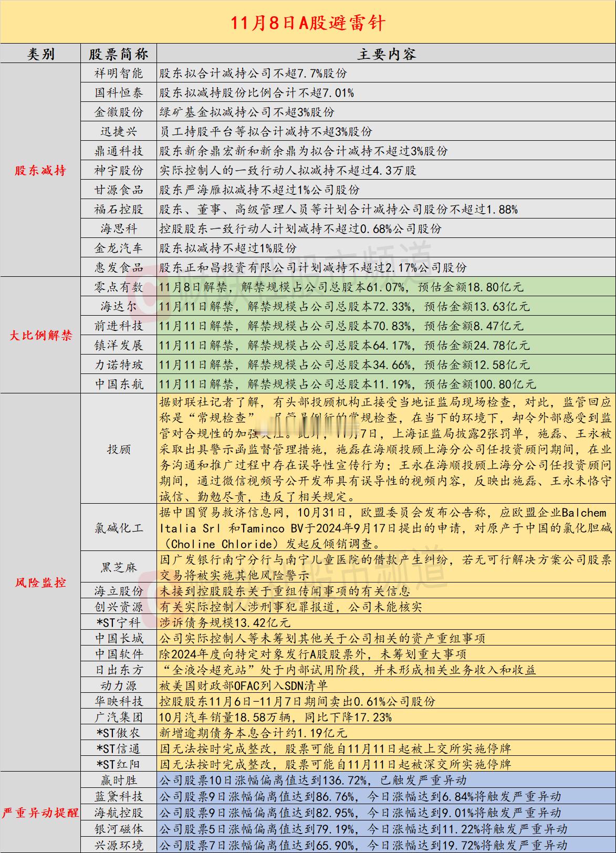
Task: Select stock name 赢时胜
Action: tap(119, 780)
